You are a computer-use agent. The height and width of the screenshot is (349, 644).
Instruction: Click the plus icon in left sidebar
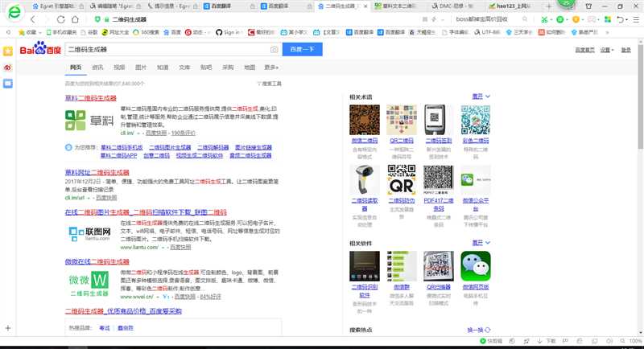click(x=8, y=328)
